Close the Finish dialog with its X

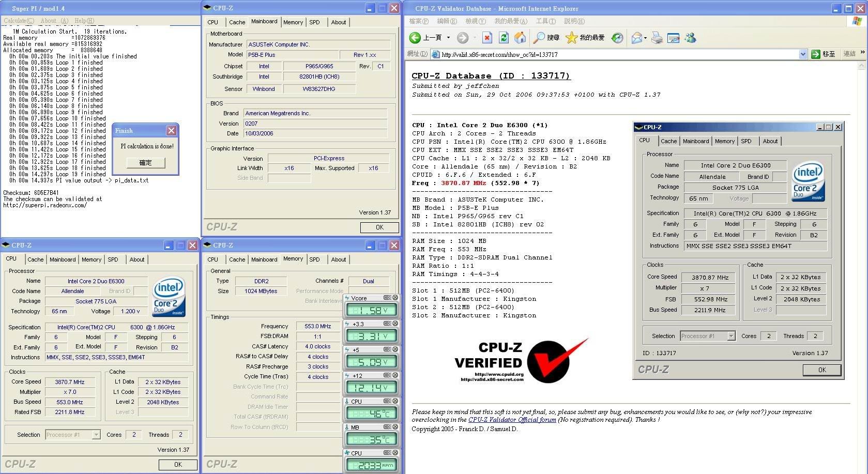click(x=171, y=130)
